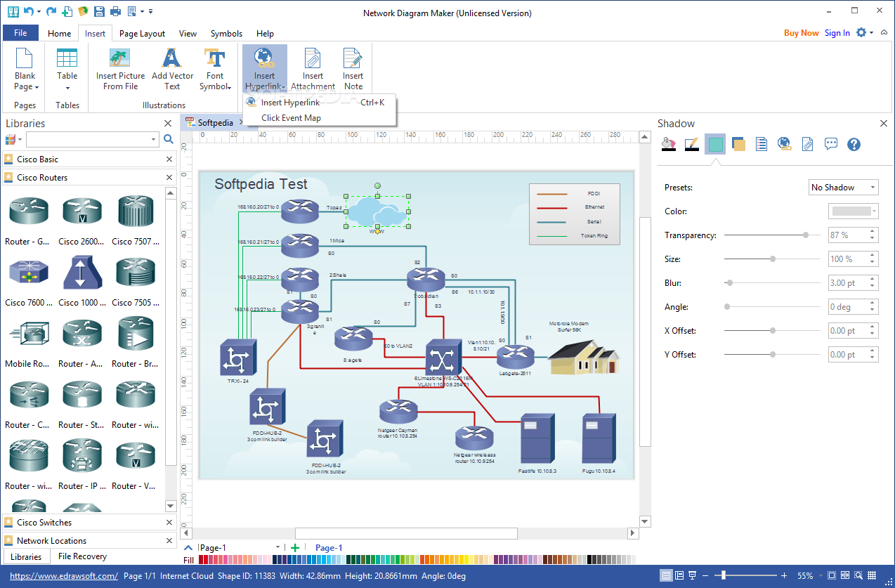Click the settings gear icon near Sign In

(861, 32)
